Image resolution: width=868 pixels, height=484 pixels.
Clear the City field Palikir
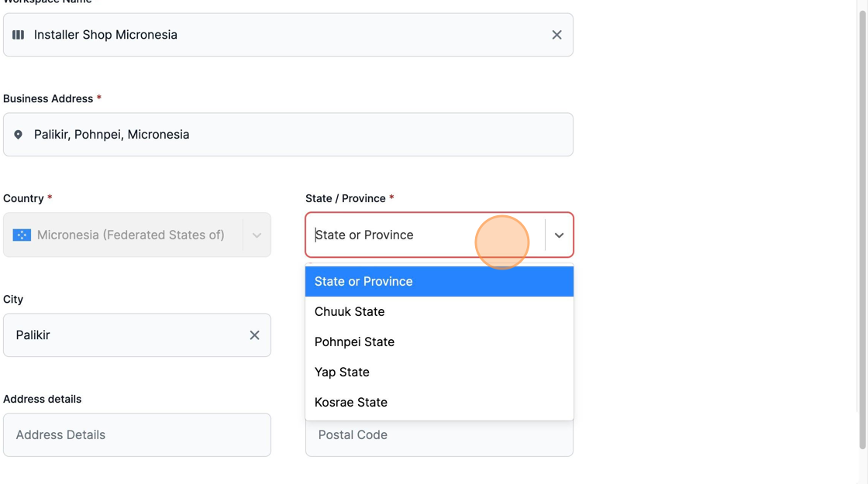(x=254, y=335)
